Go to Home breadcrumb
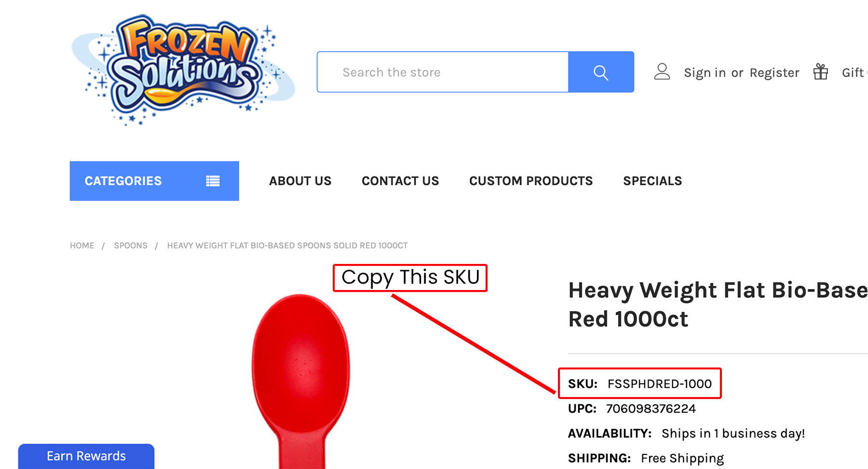The width and height of the screenshot is (868, 469). (x=82, y=246)
